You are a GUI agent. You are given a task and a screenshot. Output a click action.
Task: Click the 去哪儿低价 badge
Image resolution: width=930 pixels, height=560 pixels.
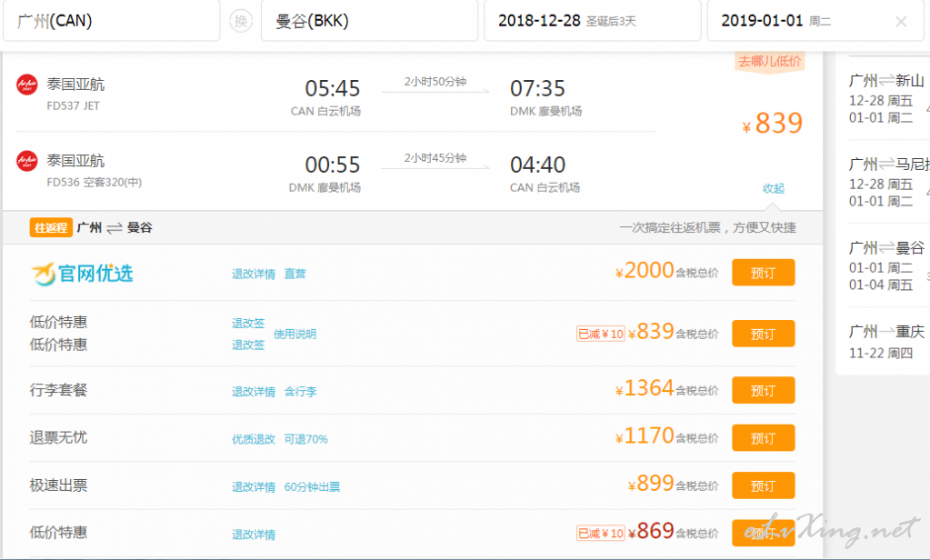pos(769,61)
